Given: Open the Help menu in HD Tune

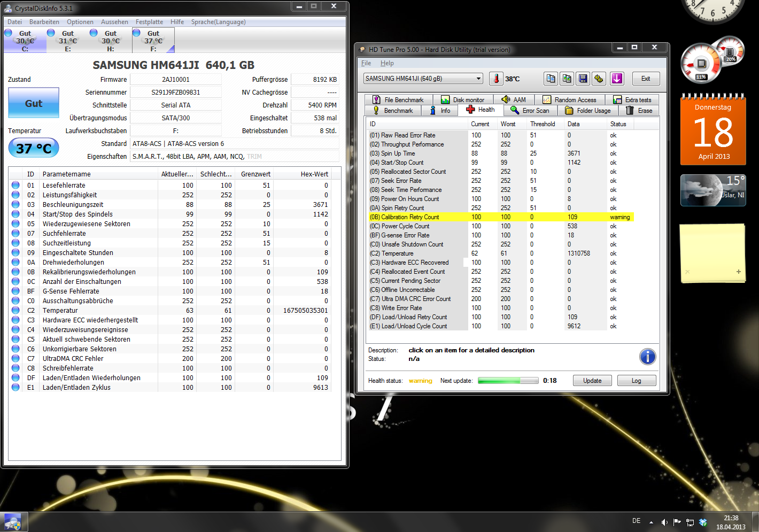Looking at the screenshot, I should pos(387,63).
